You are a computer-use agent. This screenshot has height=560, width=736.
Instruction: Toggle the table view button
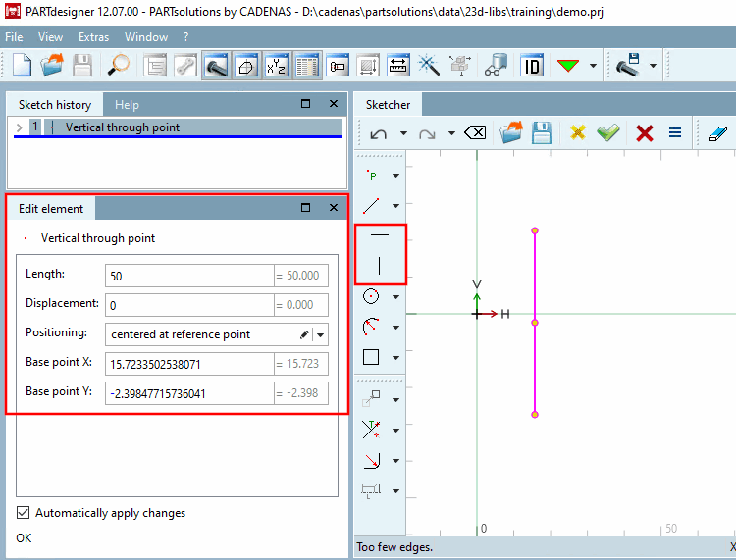tap(307, 65)
